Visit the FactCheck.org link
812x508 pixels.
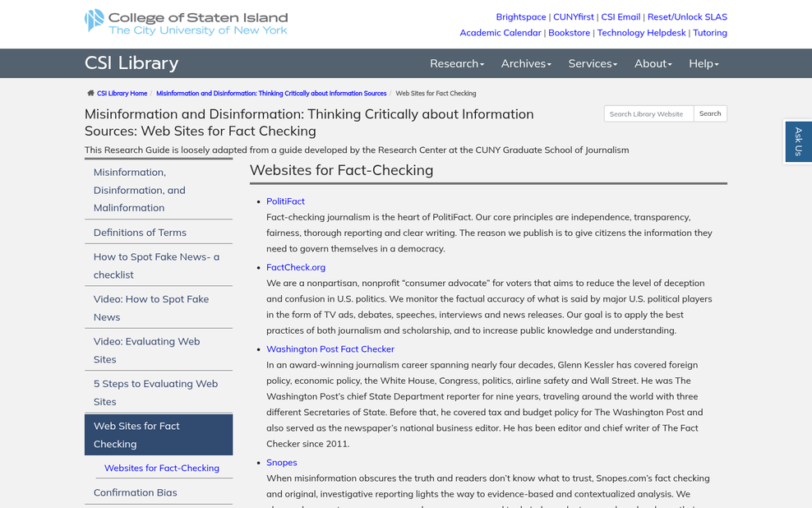[296, 268]
